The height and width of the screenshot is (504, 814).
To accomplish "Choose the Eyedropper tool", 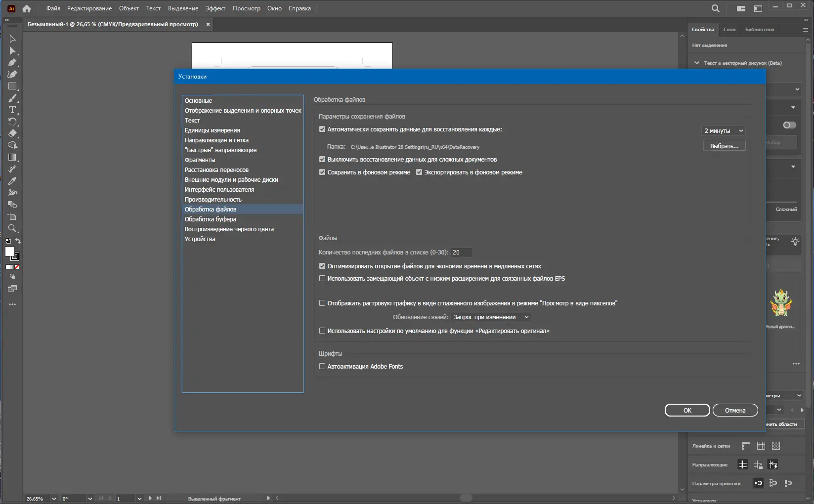I will click(12, 181).
